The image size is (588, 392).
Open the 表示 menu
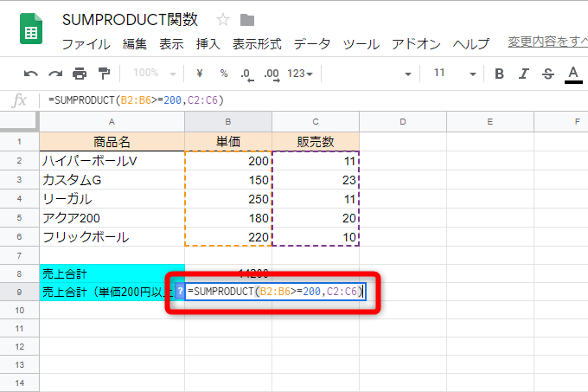[171, 44]
